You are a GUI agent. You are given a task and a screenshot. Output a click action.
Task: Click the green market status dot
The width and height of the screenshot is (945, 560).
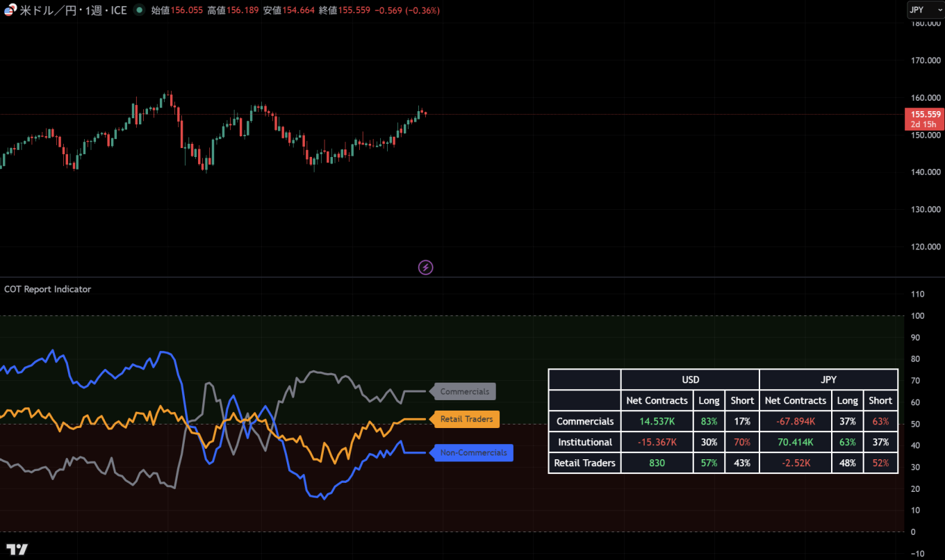(138, 10)
